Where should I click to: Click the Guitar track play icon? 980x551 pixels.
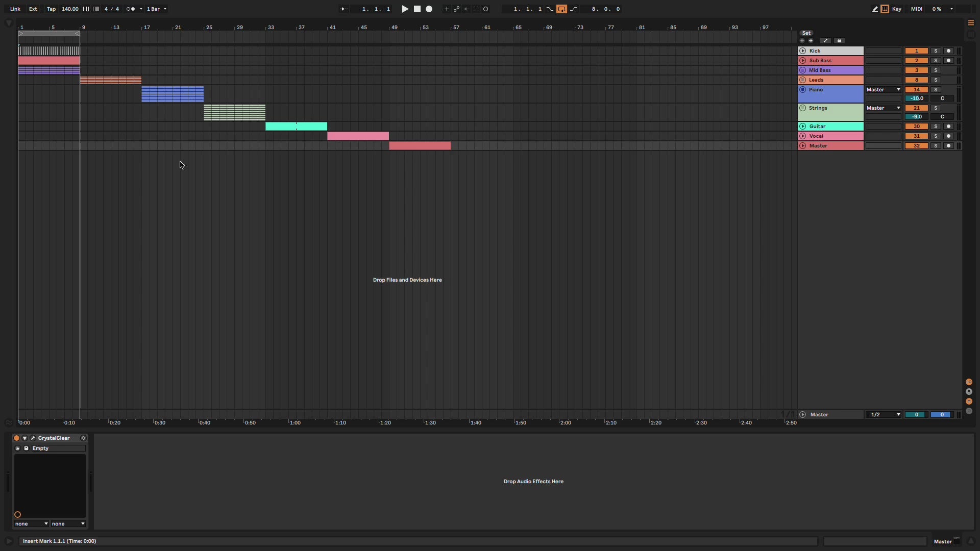tap(802, 127)
